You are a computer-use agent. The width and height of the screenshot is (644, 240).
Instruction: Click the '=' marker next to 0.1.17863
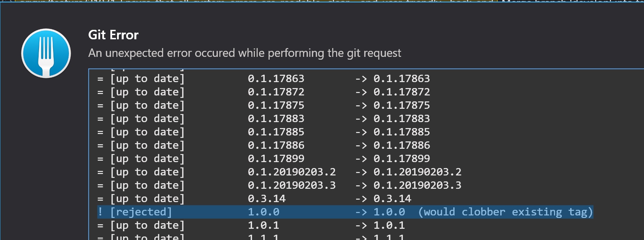tap(100, 78)
